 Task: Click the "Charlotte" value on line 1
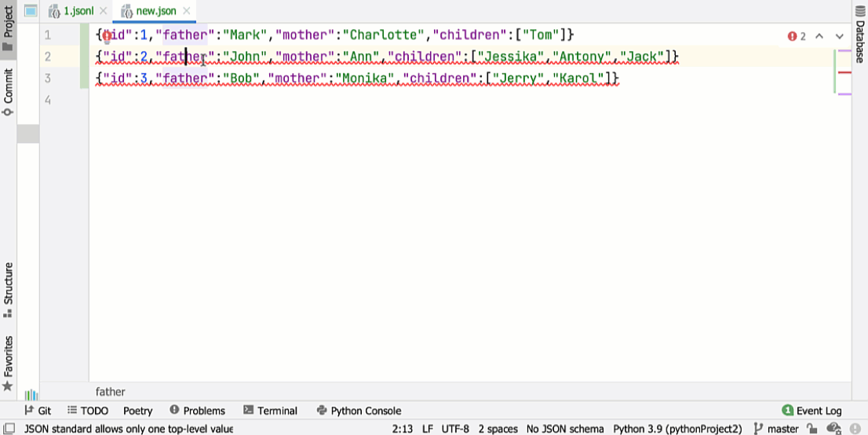point(384,35)
